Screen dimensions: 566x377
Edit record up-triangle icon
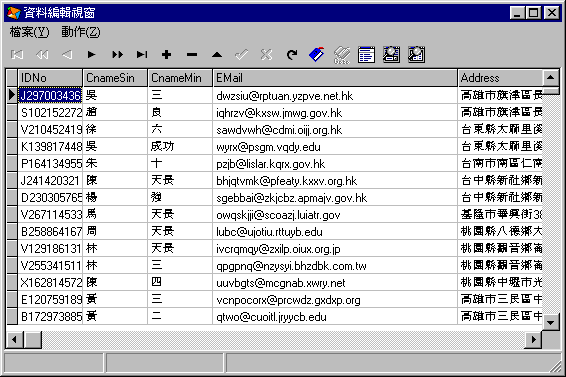tap(217, 55)
